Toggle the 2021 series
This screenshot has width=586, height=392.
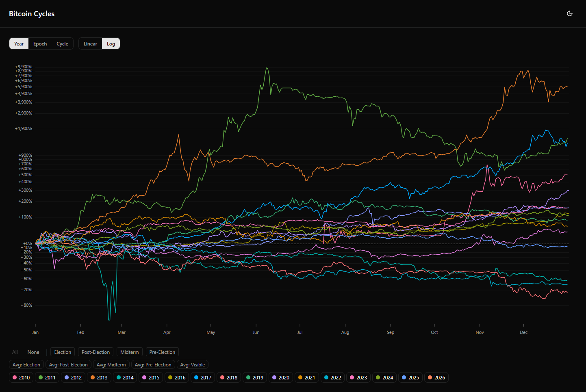coord(307,377)
